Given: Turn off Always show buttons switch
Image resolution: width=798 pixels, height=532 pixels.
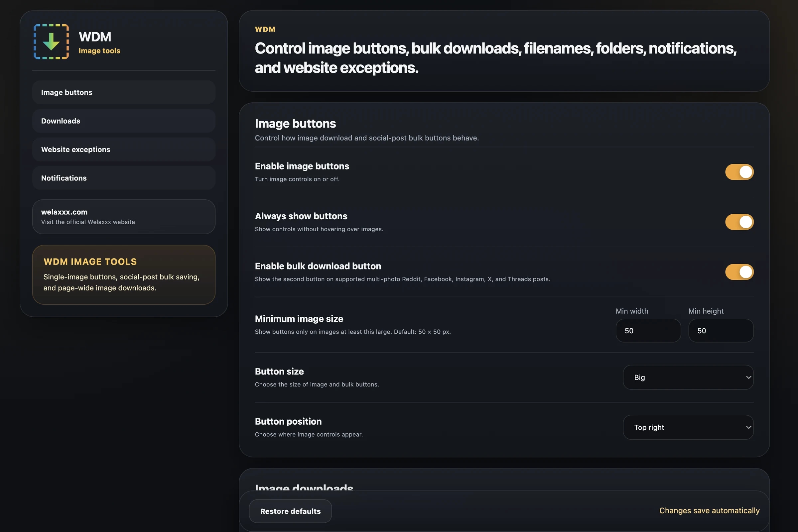Looking at the screenshot, I should click(739, 222).
